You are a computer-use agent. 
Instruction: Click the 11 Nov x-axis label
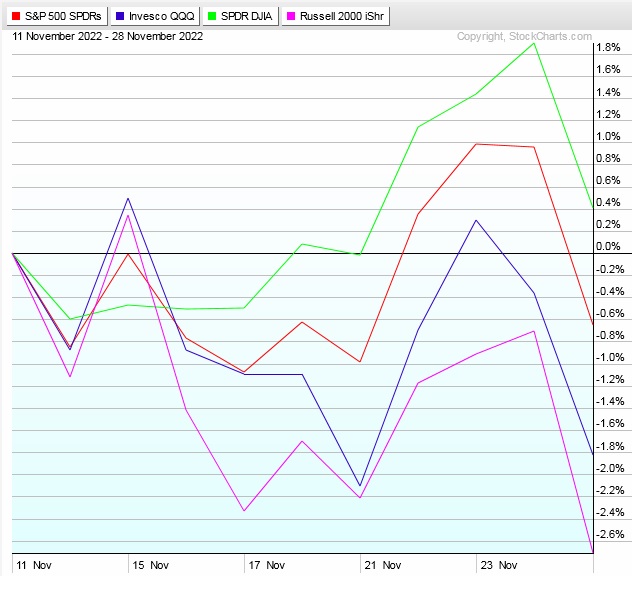pyautogui.click(x=34, y=565)
